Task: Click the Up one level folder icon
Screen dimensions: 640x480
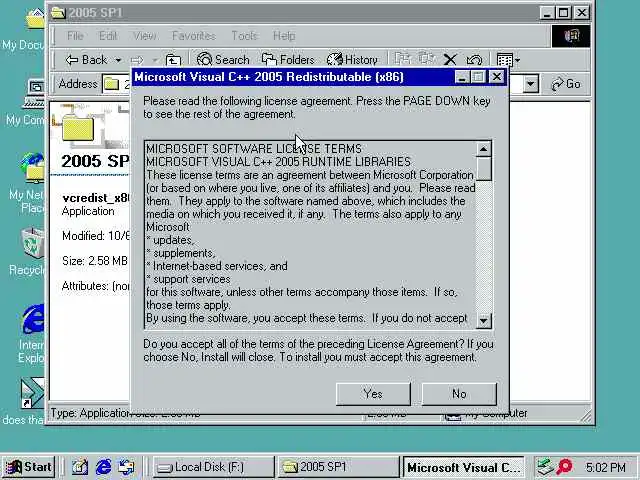Action: [x=173, y=60]
